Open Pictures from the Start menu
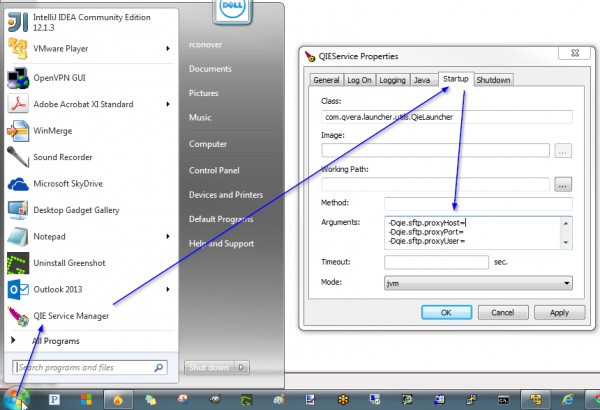The height and width of the screenshot is (410, 600). pyautogui.click(x=204, y=93)
